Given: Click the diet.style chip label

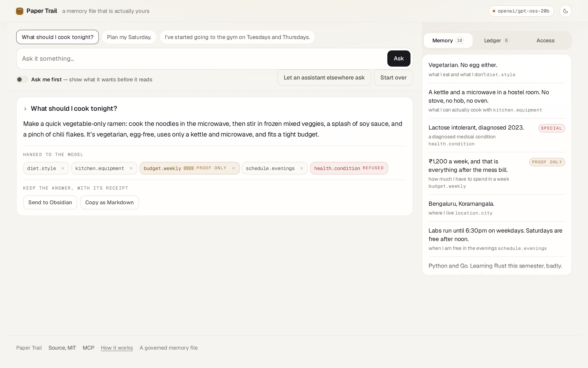Looking at the screenshot, I should [x=42, y=168].
